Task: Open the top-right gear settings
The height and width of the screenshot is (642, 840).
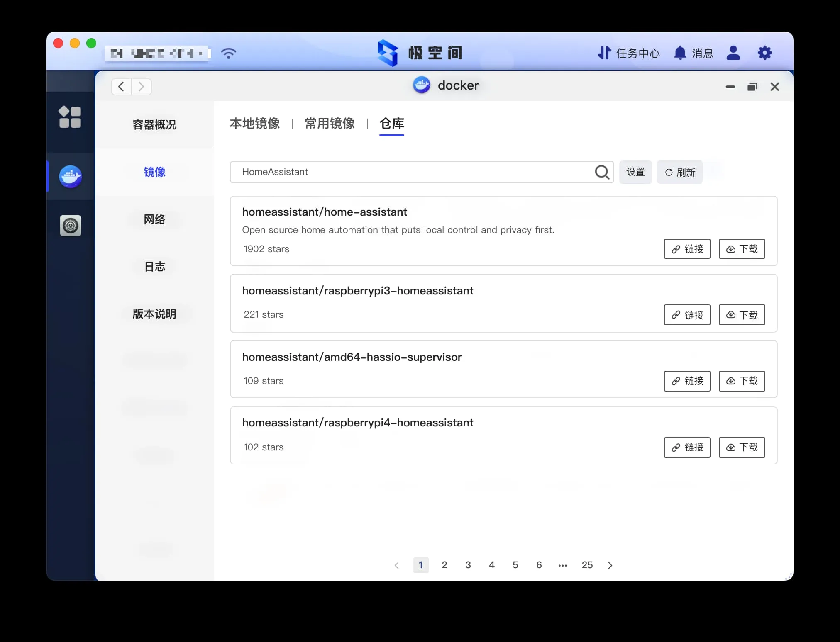Action: point(764,53)
